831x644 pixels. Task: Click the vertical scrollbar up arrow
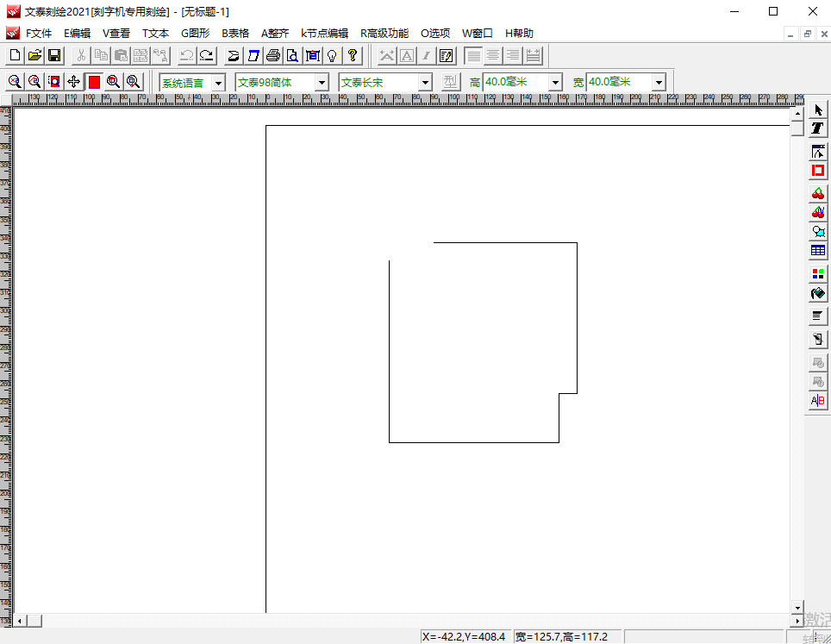coord(797,114)
